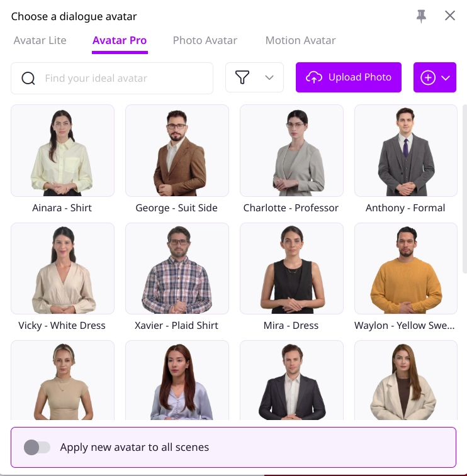Click the avatar list vertical scrollbar
The width and height of the screenshot is (467, 476).
tap(464, 189)
